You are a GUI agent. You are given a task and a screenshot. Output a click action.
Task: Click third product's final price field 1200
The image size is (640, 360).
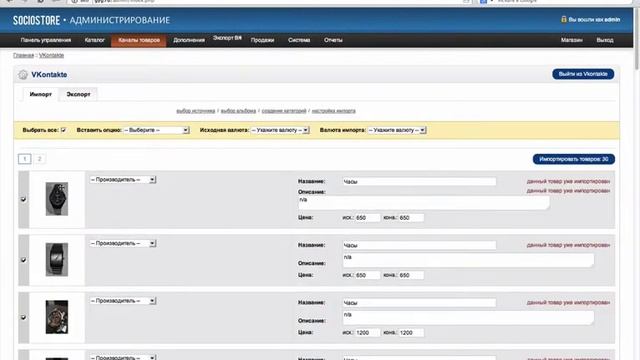[411, 333]
